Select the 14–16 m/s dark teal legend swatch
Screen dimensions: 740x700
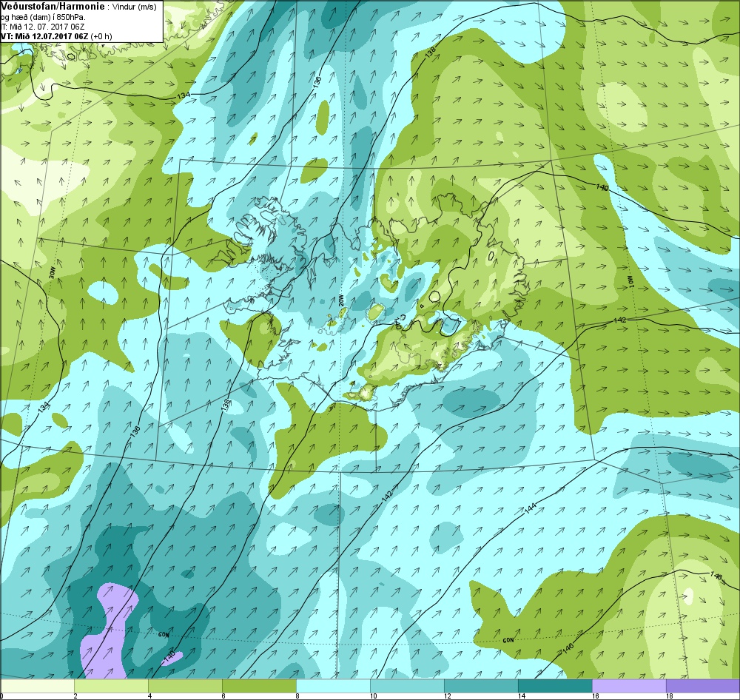tap(555, 685)
